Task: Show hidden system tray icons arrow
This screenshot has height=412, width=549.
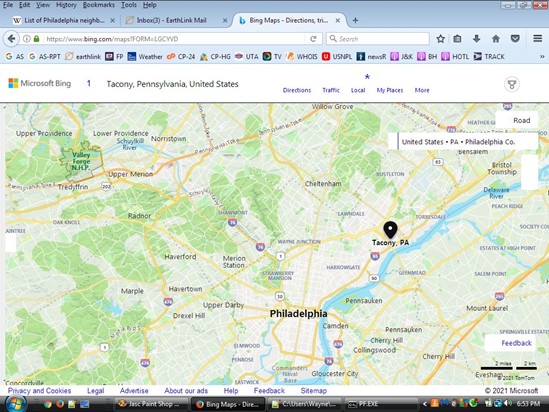Action: point(424,404)
